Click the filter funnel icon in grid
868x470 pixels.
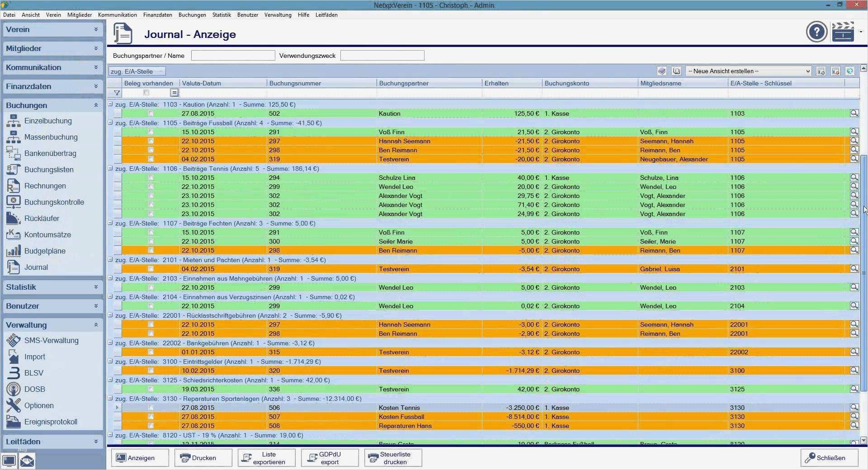click(117, 93)
